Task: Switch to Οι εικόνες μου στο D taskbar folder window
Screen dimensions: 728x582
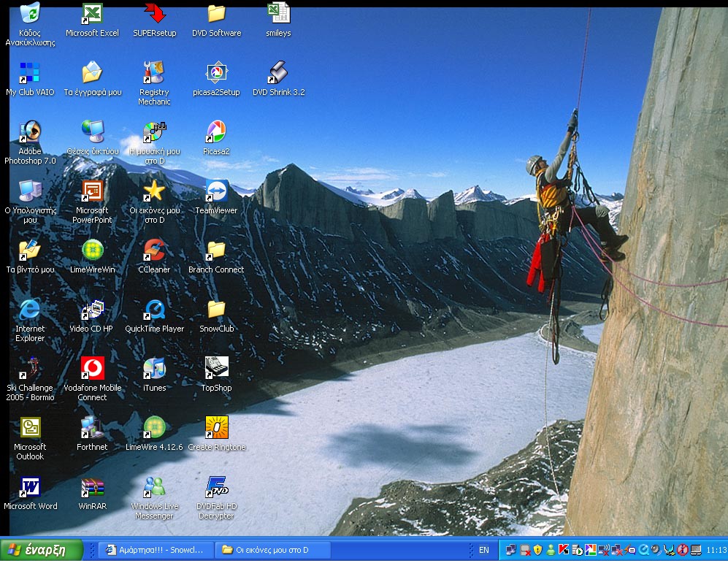Action: (273, 550)
